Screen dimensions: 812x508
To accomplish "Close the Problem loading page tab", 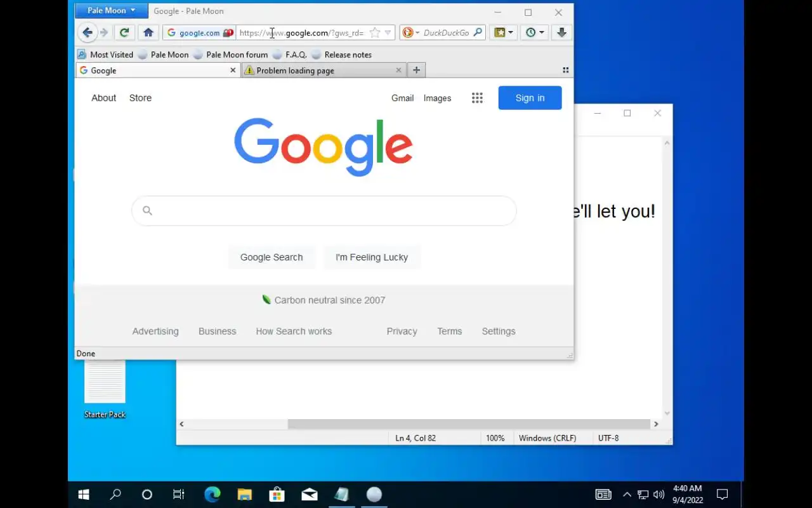I will tap(399, 70).
